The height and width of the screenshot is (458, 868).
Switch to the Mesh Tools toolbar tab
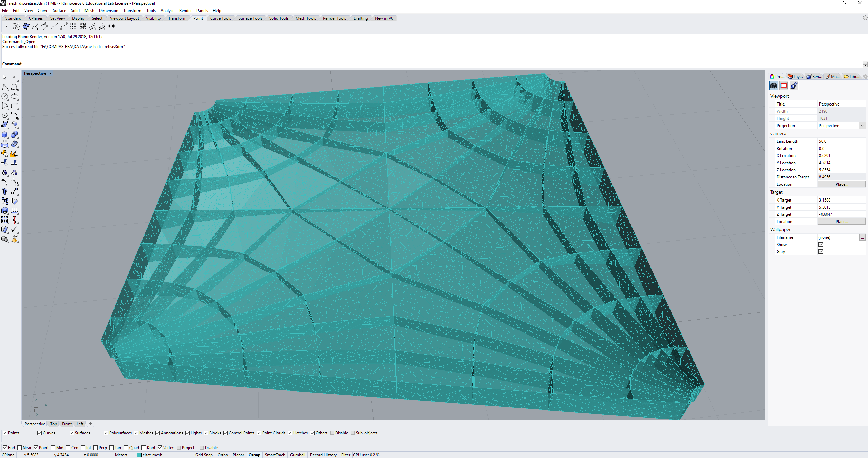pos(305,18)
